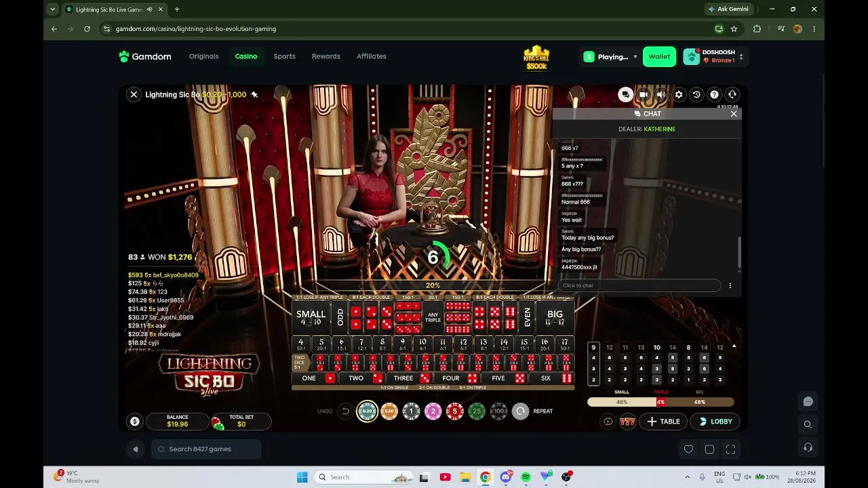
Task: Select the 100 chip
Action: point(499,411)
